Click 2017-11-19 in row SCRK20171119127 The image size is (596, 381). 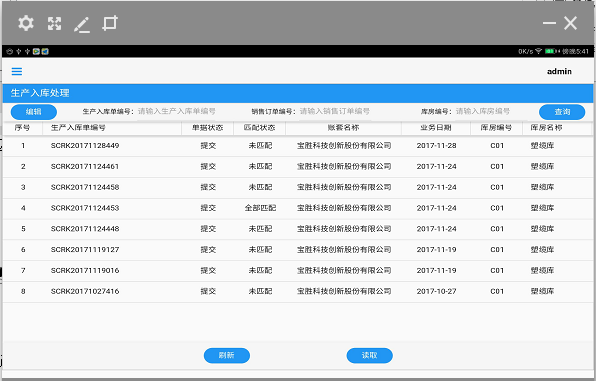click(x=436, y=250)
